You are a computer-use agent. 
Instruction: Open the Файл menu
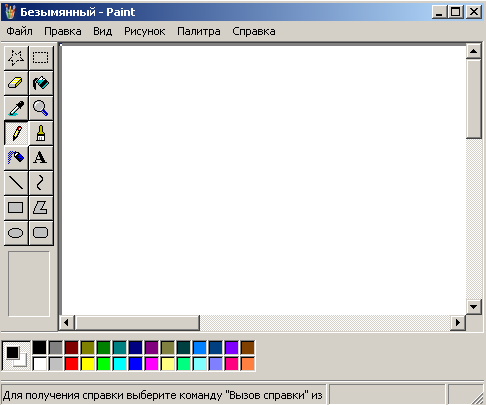[20, 31]
